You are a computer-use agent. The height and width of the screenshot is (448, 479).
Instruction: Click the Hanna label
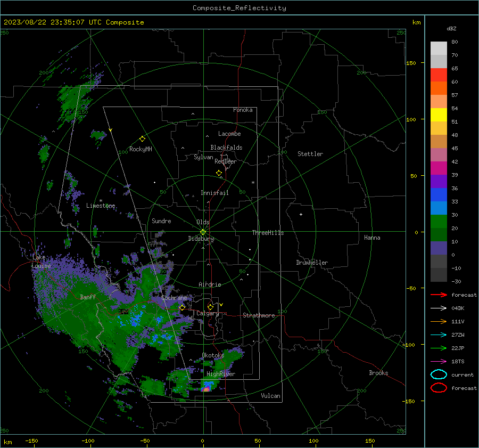click(x=372, y=238)
